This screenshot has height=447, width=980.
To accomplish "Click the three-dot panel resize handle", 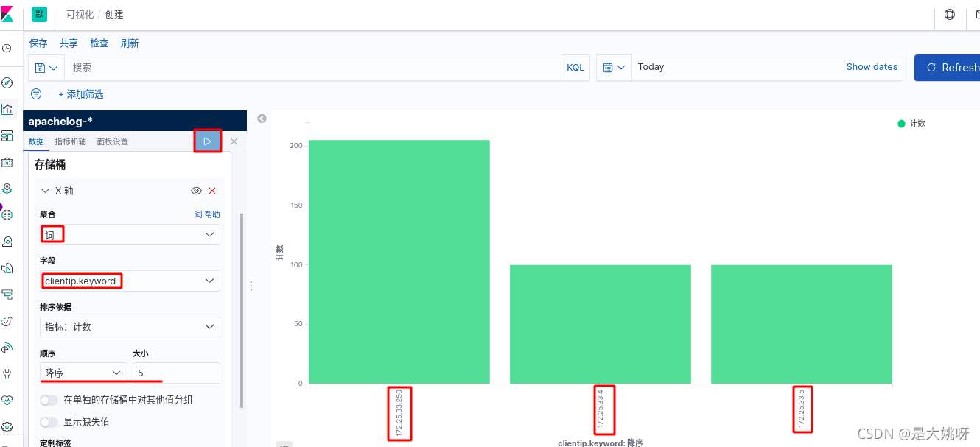I will pyautogui.click(x=250, y=286).
